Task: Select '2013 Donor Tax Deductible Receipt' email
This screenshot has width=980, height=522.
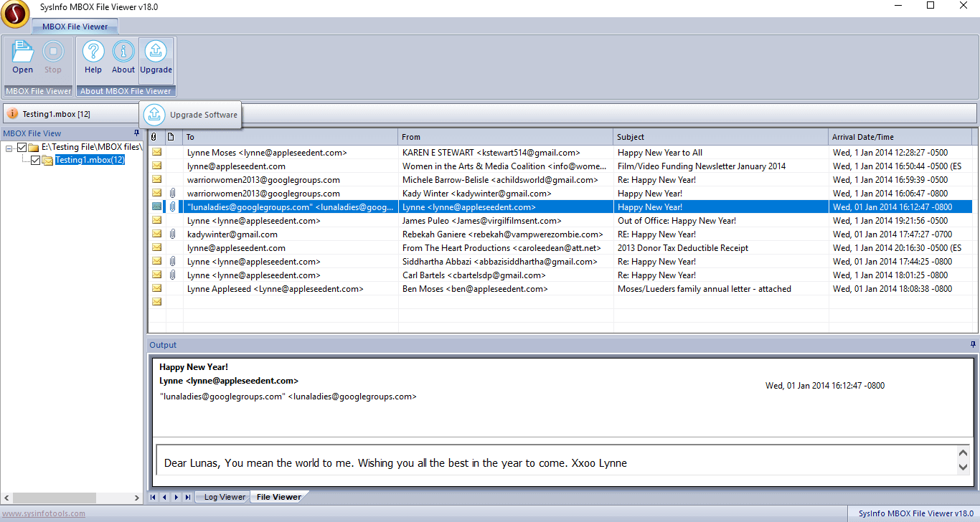Action: 562,248
